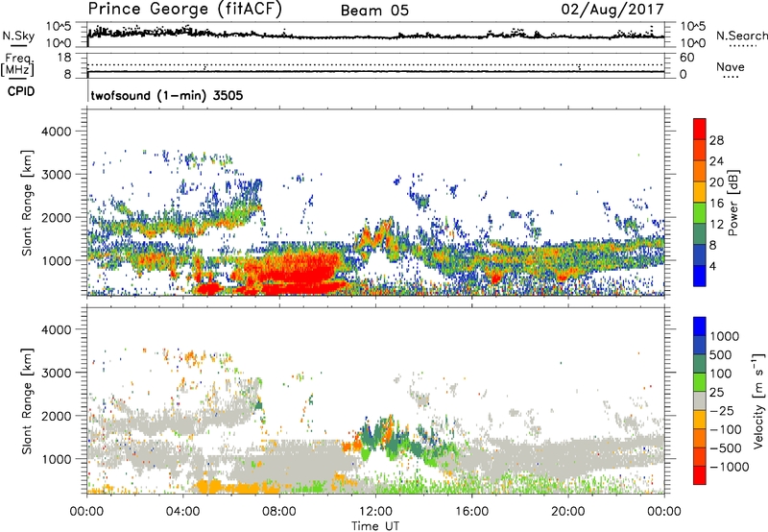768x532 pixels.
Task: Click the date '02/Aug/2017'
Action: click(612, 10)
